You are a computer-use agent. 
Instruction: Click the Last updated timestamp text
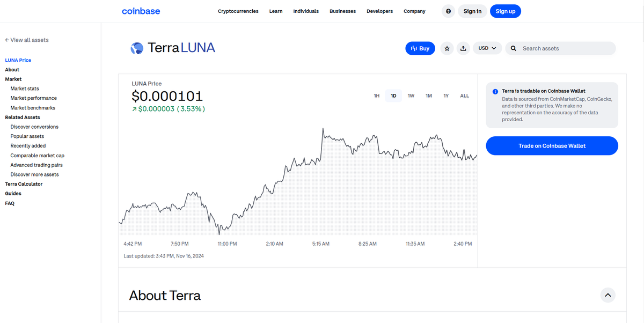coord(164,256)
